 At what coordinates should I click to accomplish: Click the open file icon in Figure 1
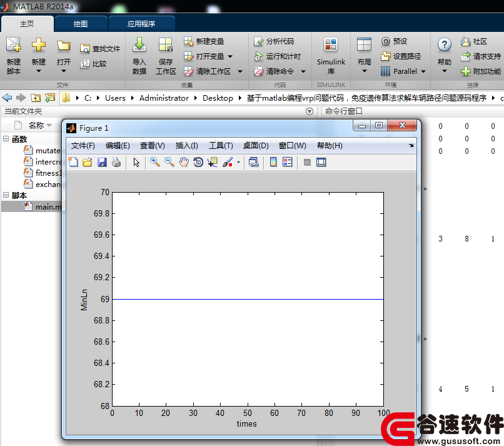coord(88,162)
